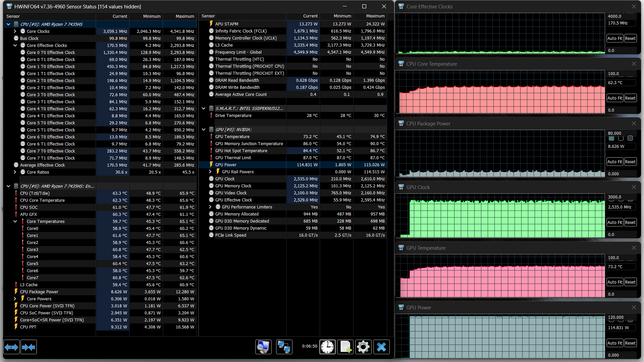This screenshot has height=362, width=644.
Task: Click the teal color swatch in CPU Package Power
Action: click(x=611, y=138)
